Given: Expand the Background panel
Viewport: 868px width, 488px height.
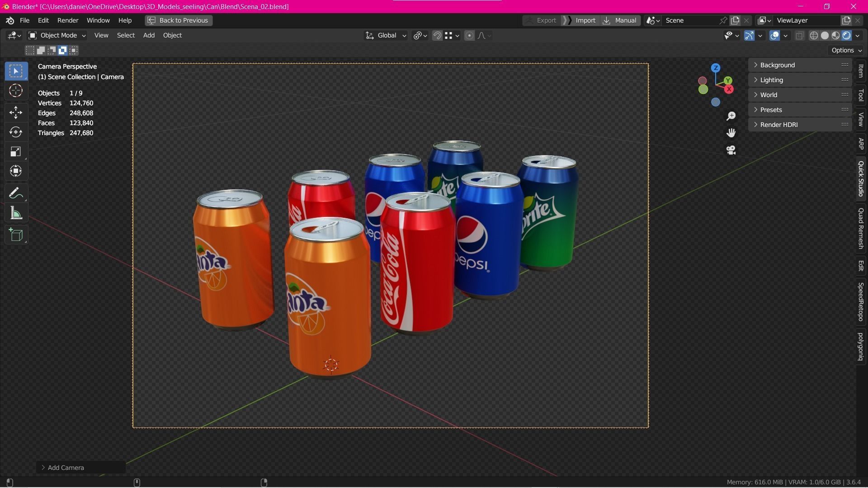Looking at the screenshot, I should click(800, 65).
